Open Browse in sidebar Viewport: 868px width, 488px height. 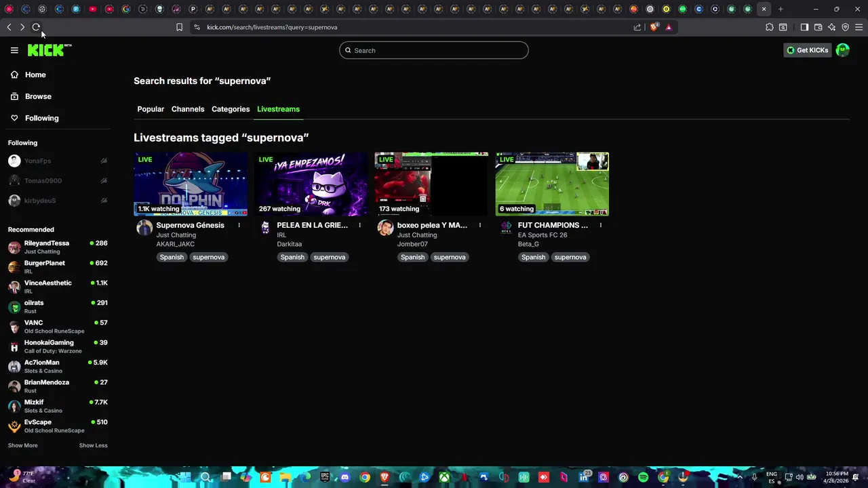tap(38, 96)
